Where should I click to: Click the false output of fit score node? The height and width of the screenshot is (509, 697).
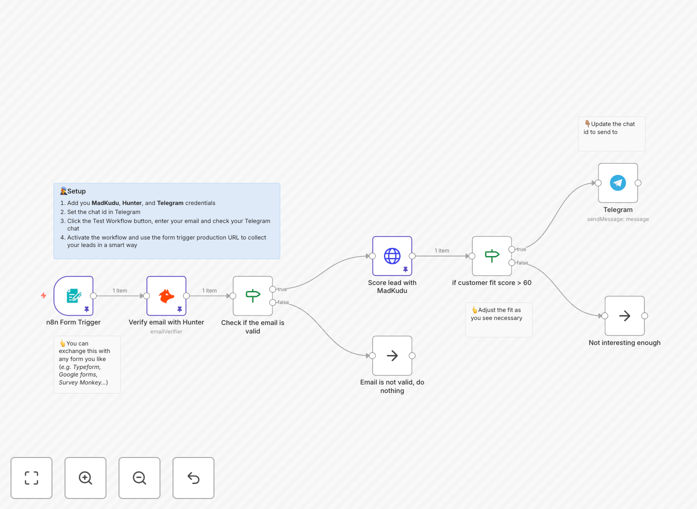click(x=512, y=263)
